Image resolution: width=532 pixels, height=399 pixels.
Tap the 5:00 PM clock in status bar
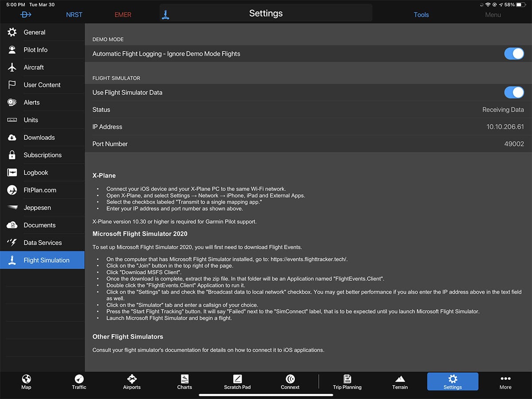click(x=16, y=4)
